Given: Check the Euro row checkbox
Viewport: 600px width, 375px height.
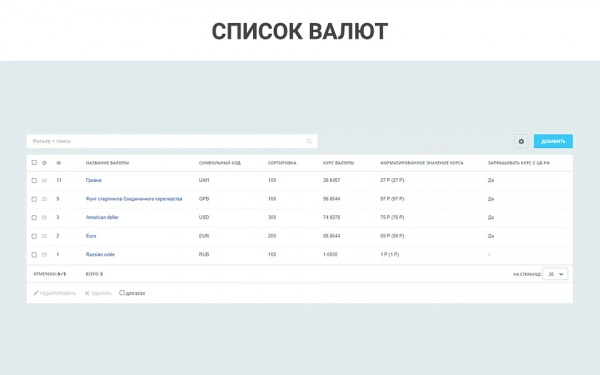Looking at the screenshot, I should [x=34, y=236].
